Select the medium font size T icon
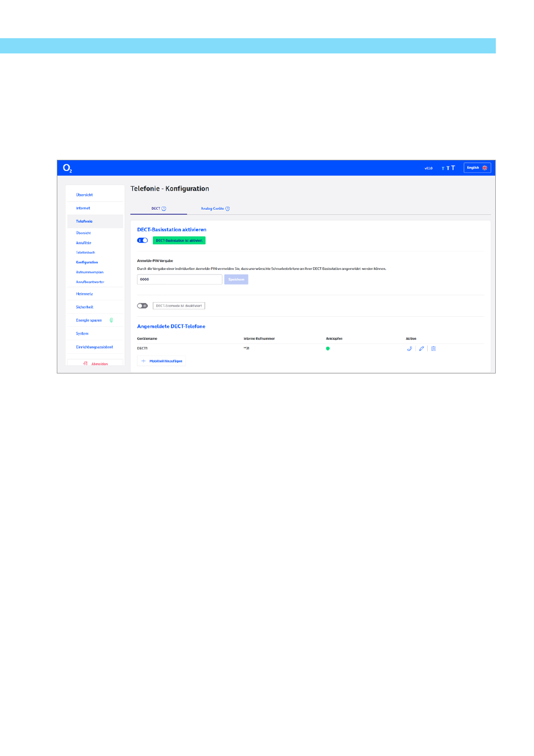 point(448,168)
